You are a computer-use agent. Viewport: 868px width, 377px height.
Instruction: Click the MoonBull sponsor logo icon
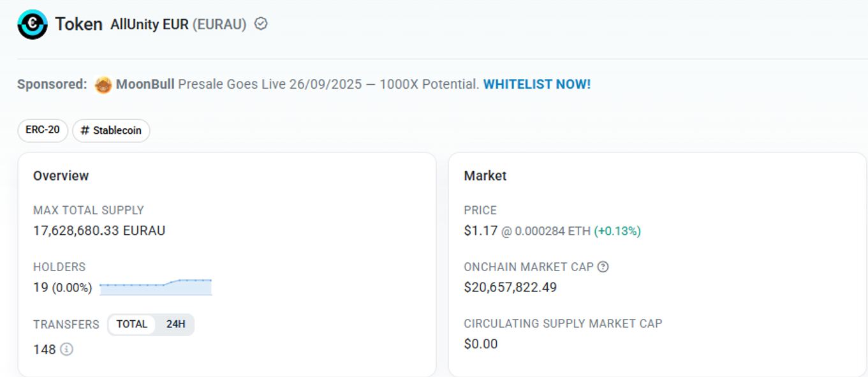coord(103,85)
